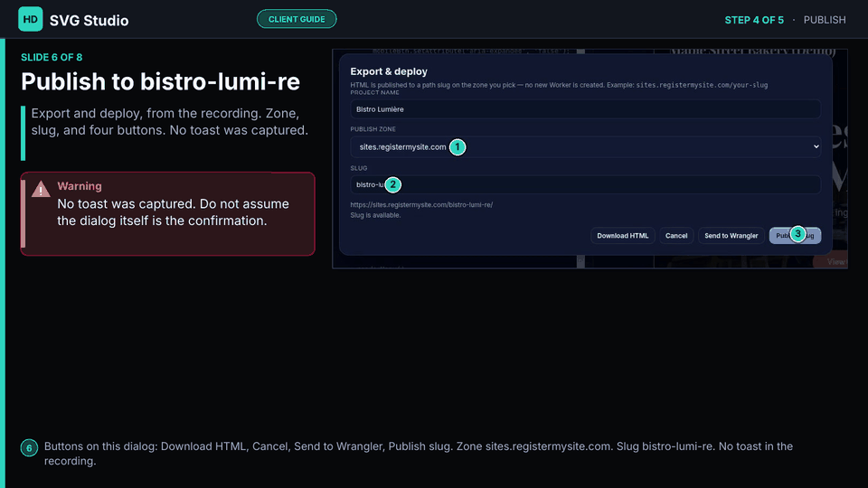Image resolution: width=868 pixels, height=488 pixels.
Task: Click the HD logo icon
Action: point(31,19)
